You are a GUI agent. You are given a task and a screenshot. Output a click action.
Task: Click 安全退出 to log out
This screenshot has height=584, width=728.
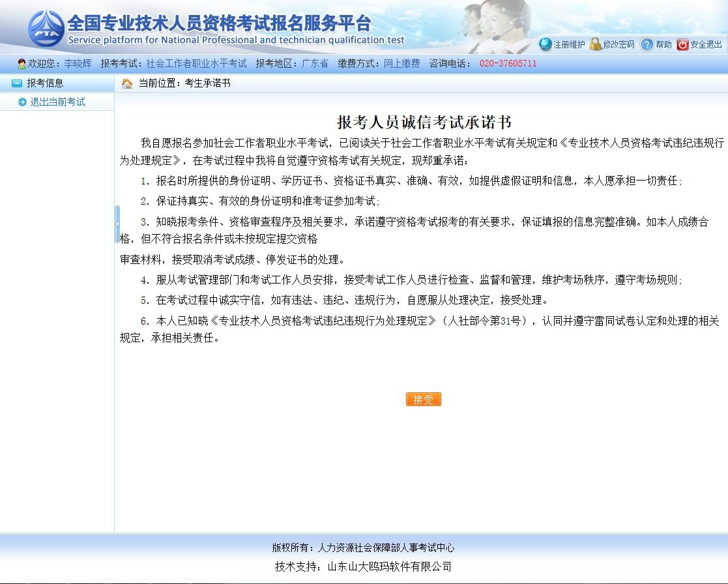click(706, 44)
